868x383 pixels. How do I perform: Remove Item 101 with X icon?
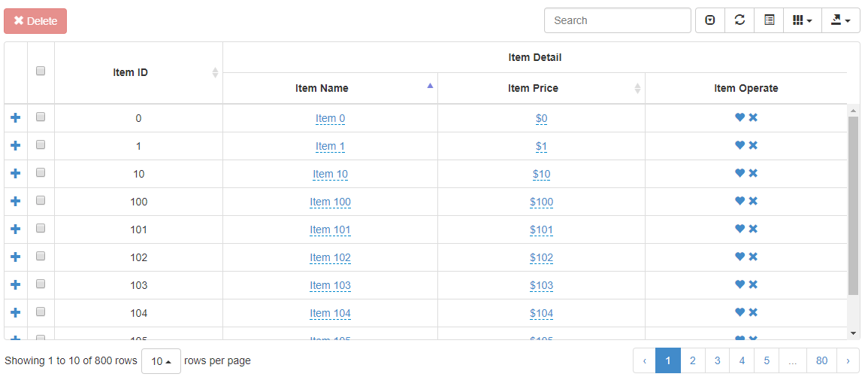click(x=753, y=228)
